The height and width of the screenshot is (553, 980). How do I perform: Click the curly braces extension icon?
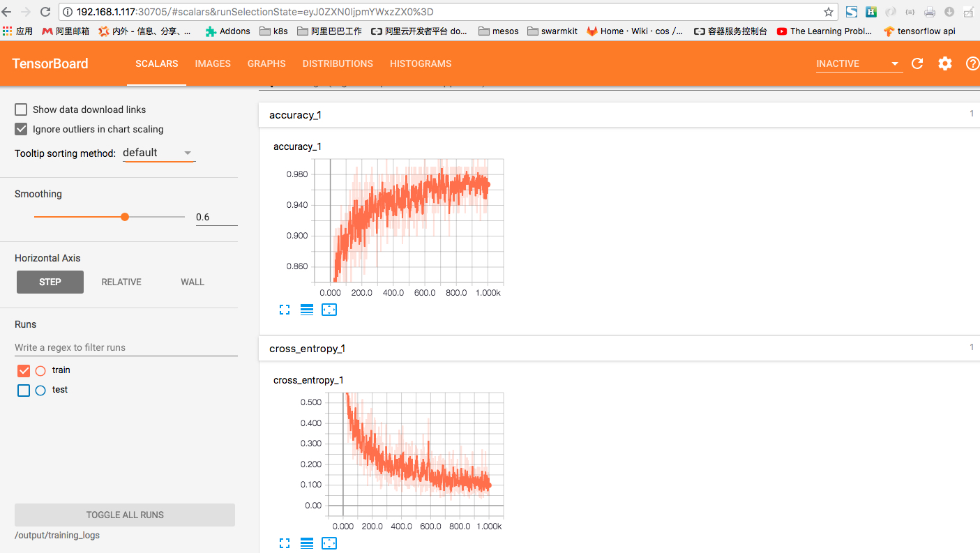tap(910, 12)
